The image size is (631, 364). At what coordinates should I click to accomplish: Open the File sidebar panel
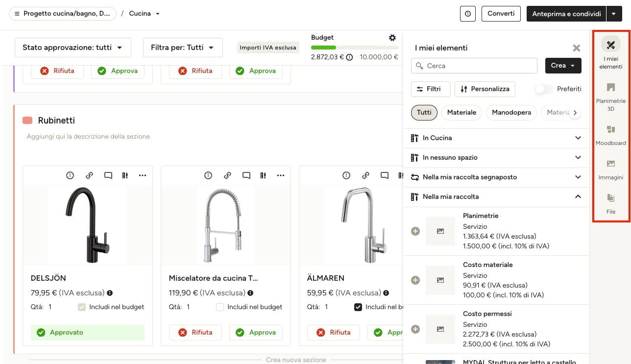coord(610,203)
